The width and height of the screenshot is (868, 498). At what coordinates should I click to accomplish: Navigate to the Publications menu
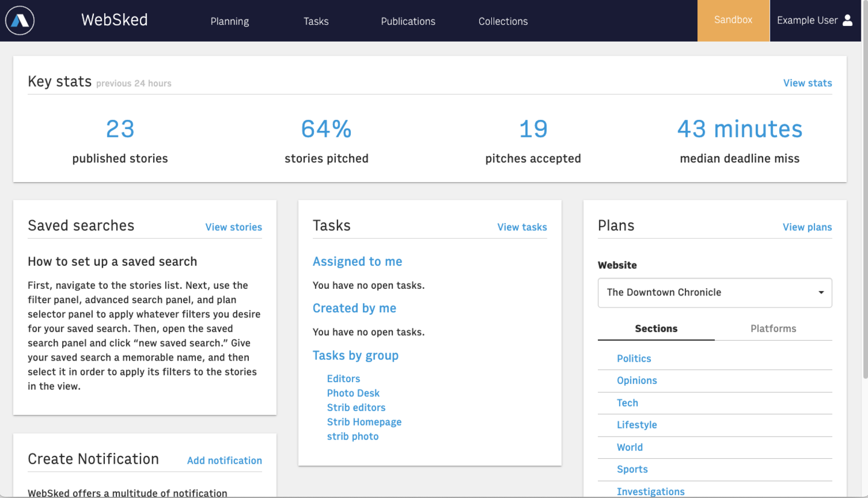(408, 21)
